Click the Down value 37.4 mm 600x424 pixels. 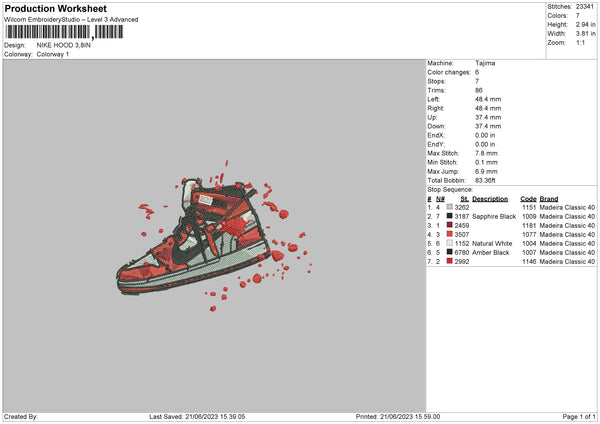488,126
